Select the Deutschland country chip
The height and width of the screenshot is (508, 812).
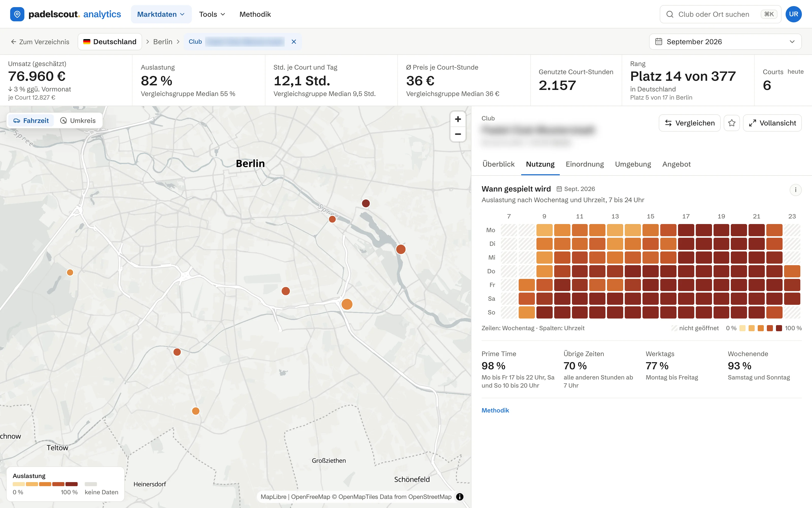coord(110,42)
